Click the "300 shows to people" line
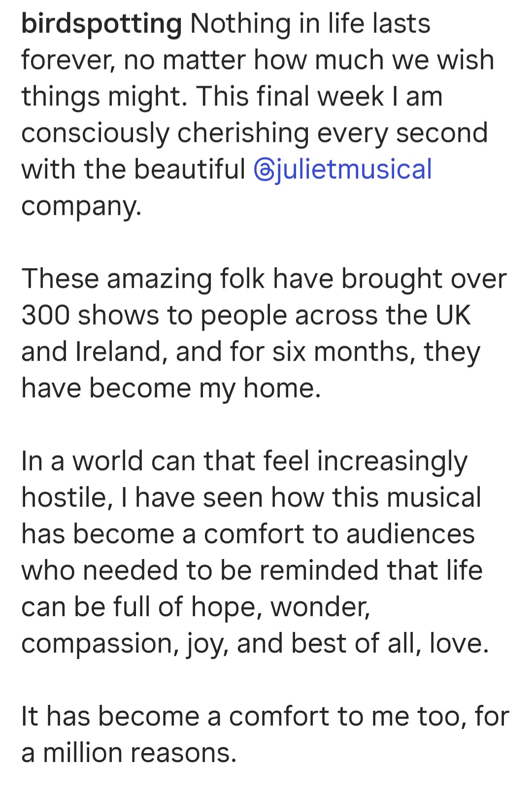 click(x=246, y=315)
